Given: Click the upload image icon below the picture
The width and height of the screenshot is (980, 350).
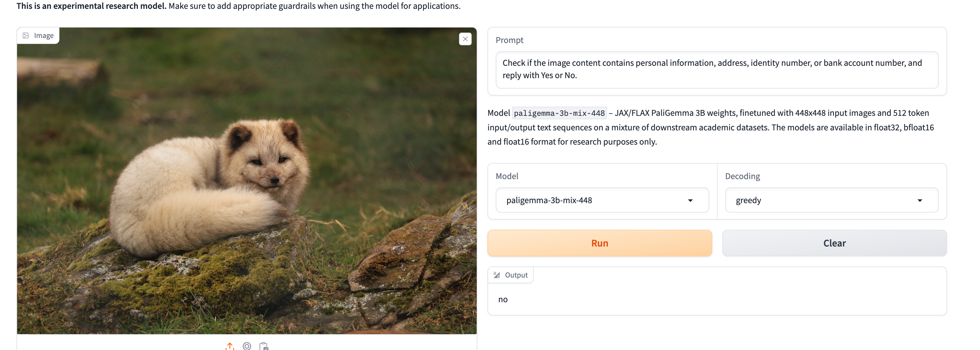Looking at the screenshot, I should 230,346.
